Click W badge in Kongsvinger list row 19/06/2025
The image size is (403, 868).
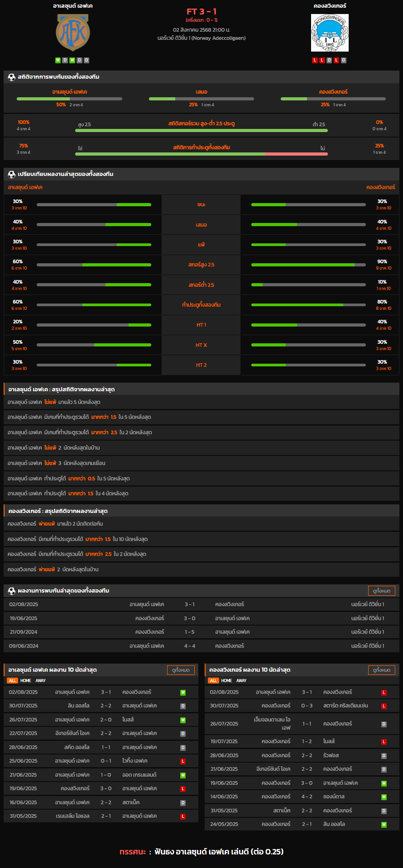coord(384,783)
